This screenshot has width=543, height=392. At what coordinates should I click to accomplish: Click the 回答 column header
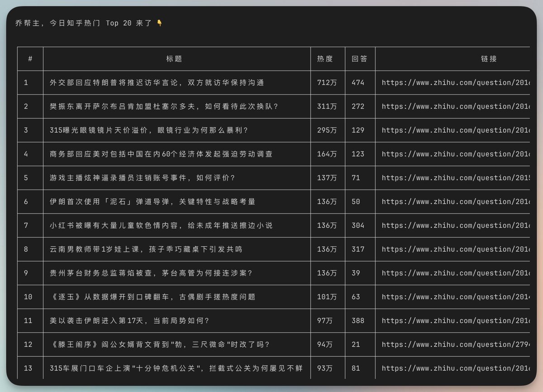click(x=360, y=59)
